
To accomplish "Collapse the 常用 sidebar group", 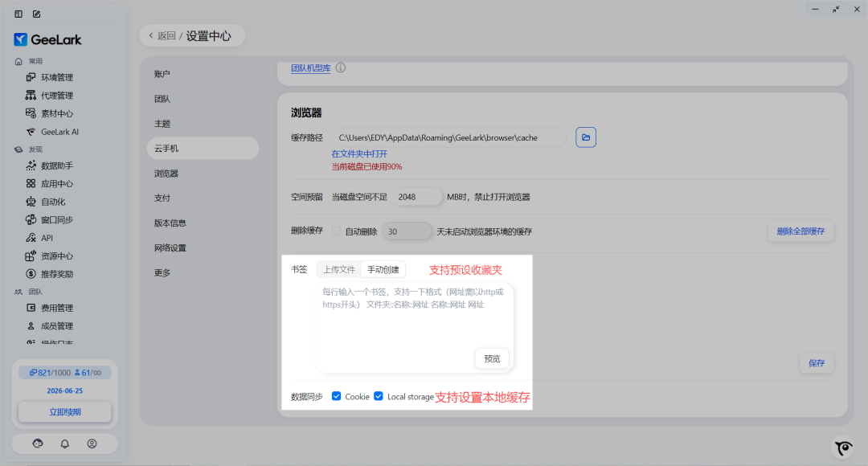I will [x=29, y=61].
